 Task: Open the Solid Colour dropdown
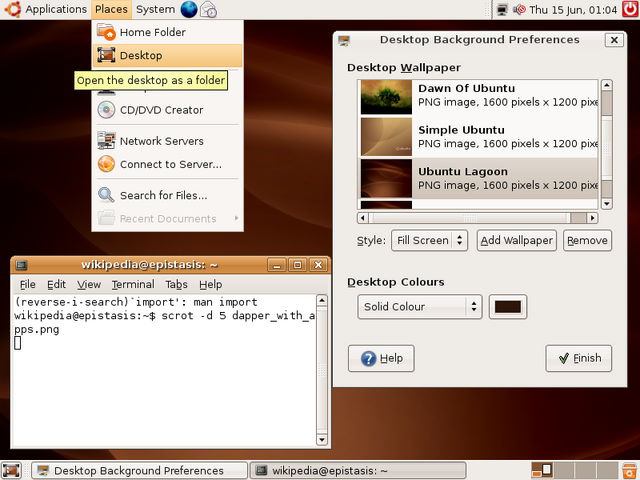click(420, 307)
